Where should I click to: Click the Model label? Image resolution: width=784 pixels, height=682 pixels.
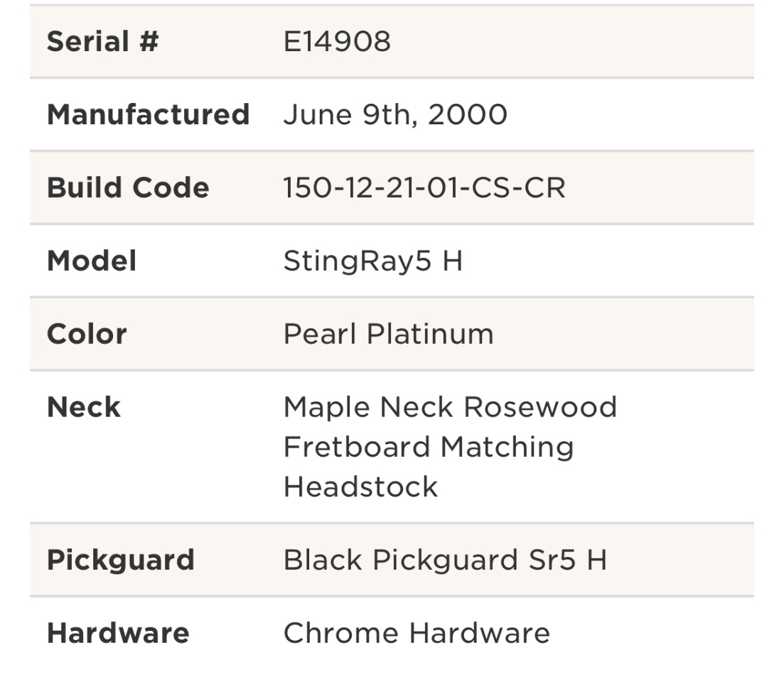pos(92,261)
